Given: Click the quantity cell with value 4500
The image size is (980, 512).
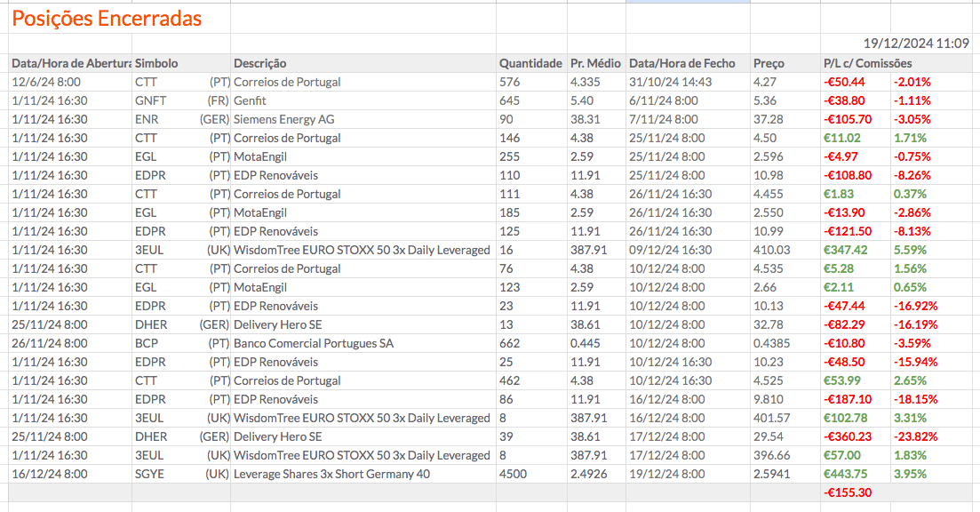Looking at the screenshot, I should click(514, 474).
